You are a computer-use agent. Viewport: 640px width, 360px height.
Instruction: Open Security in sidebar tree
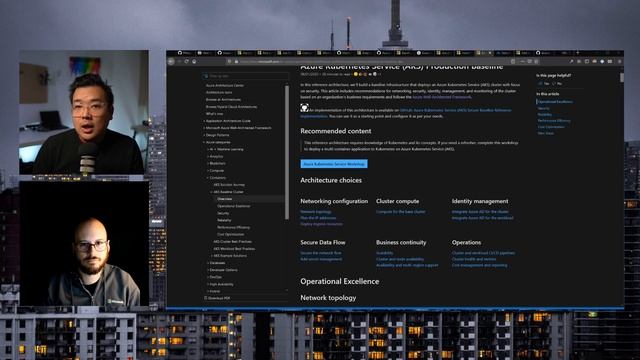[223, 213]
